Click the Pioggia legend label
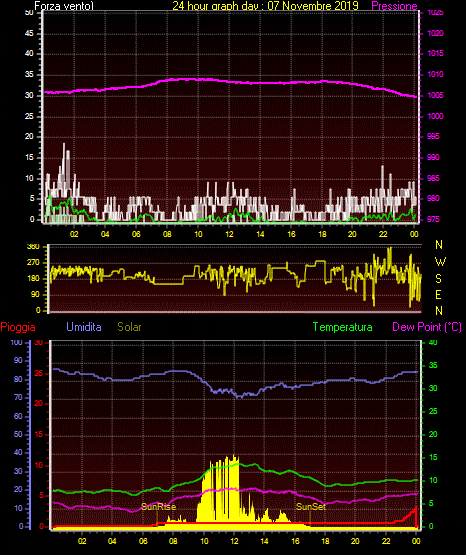 (18, 327)
